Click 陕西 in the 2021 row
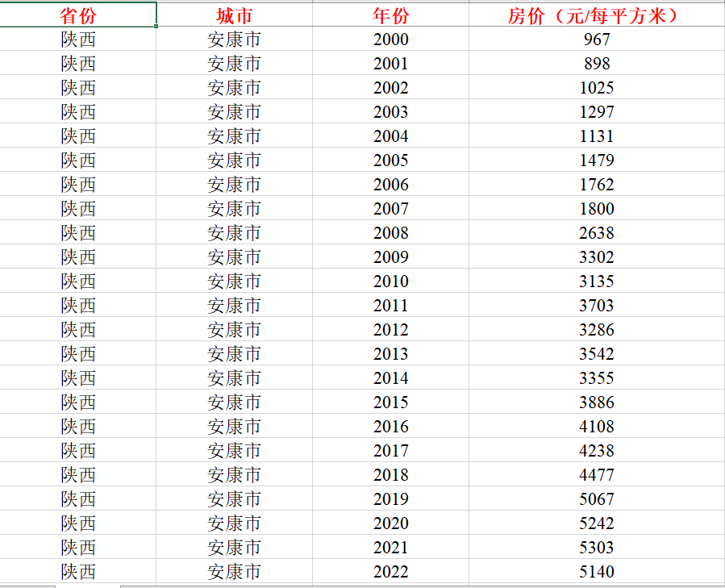 click(x=77, y=547)
